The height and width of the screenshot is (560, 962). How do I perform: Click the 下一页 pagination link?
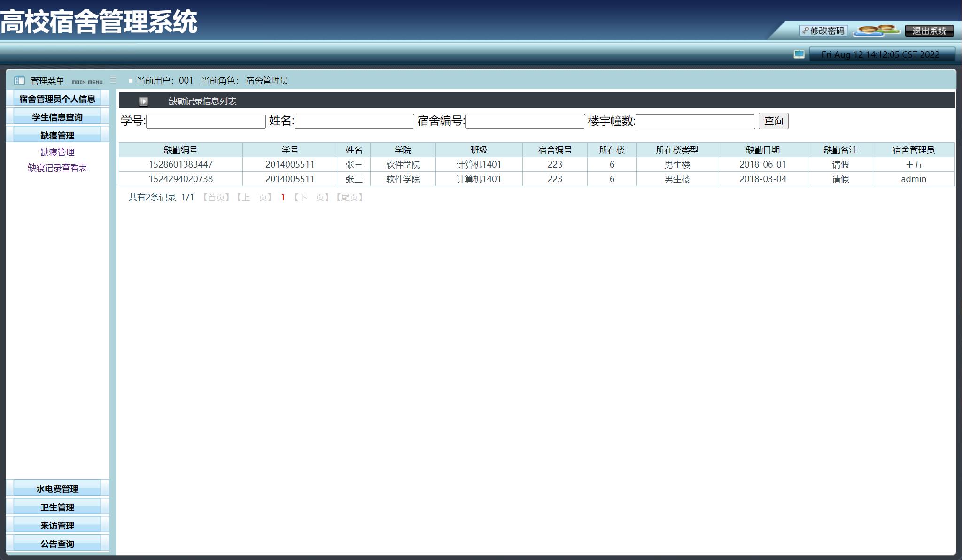point(311,198)
